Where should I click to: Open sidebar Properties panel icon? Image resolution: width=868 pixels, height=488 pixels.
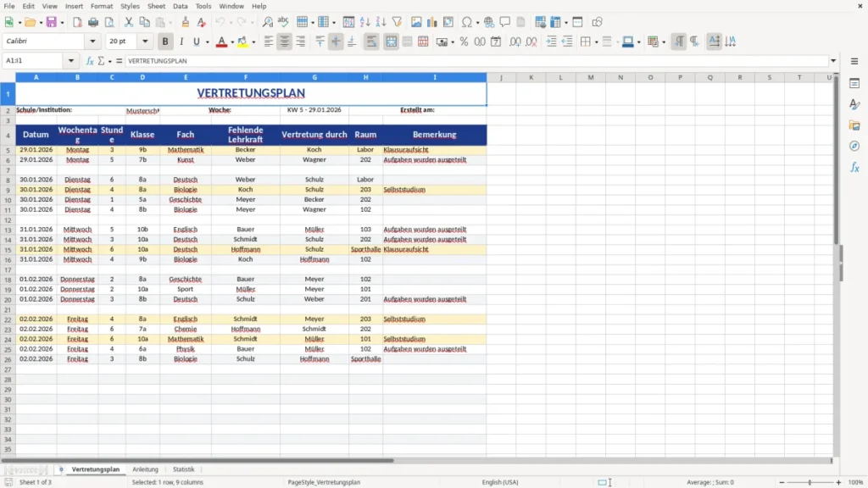[x=854, y=84]
